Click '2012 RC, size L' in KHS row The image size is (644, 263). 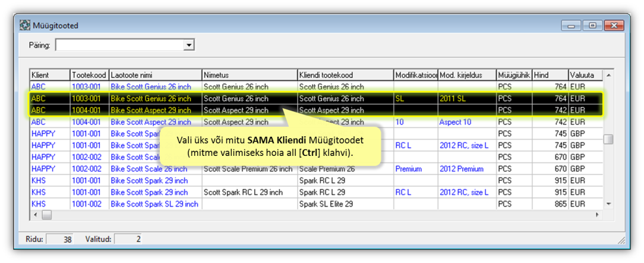tap(467, 193)
